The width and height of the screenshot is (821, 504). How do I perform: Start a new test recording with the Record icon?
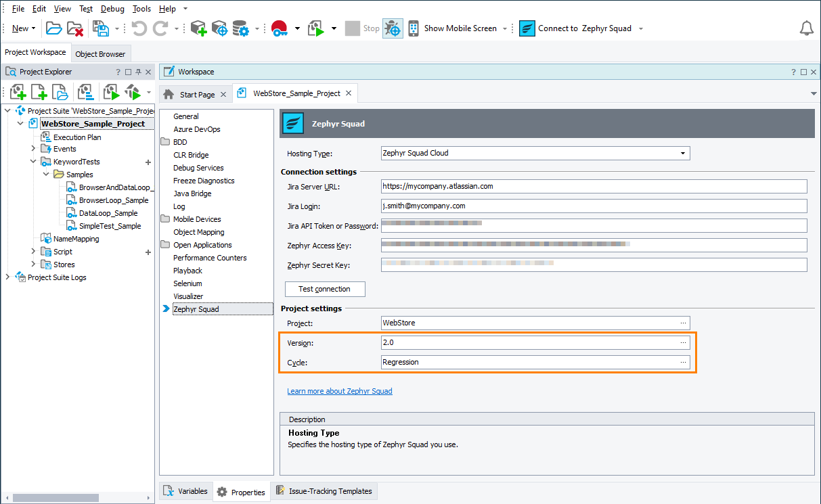279,28
